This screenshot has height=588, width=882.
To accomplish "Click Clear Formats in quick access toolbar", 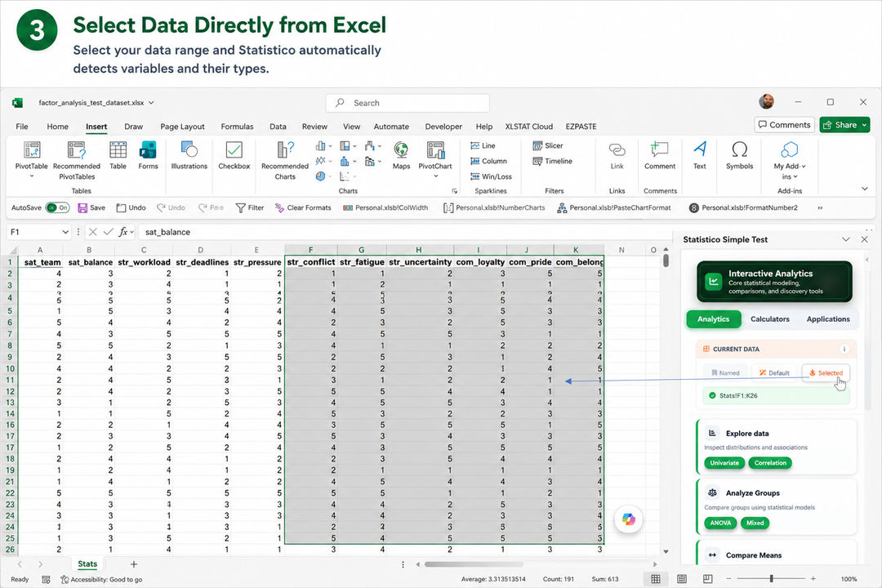I will tap(303, 207).
